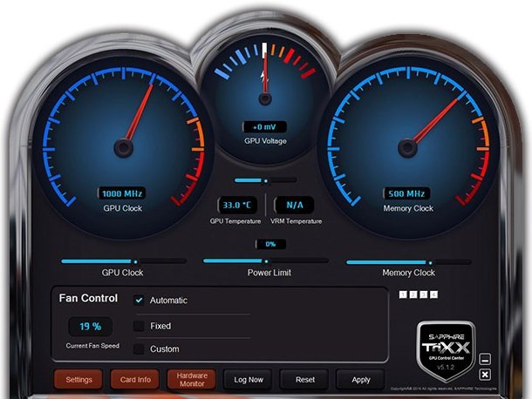The width and height of the screenshot is (532, 399).
Task: Click the Sapphire TRIXX shield logo
Action: tap(446, 351)
